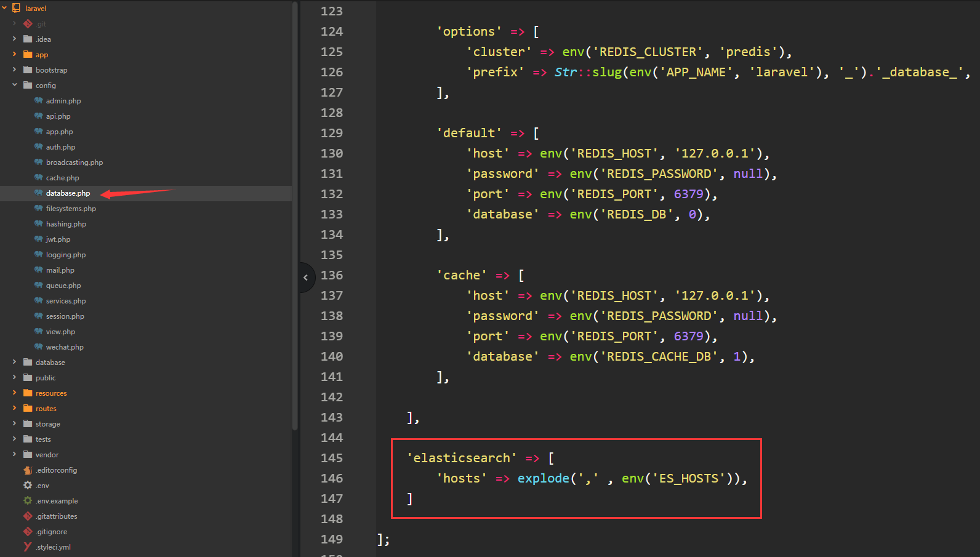Click the routes folder icon
This screenshot has width=980, height=557.
point(28,408)
